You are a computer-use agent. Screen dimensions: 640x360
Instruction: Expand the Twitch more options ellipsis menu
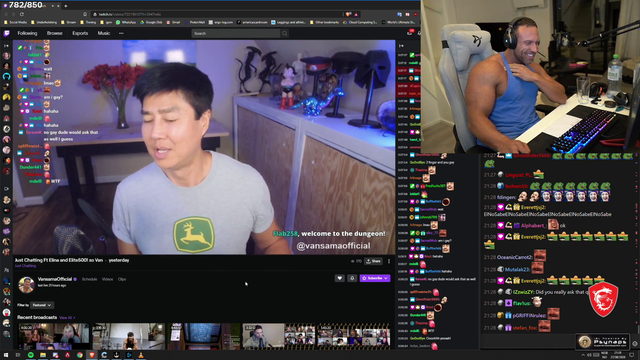[121, 33]
